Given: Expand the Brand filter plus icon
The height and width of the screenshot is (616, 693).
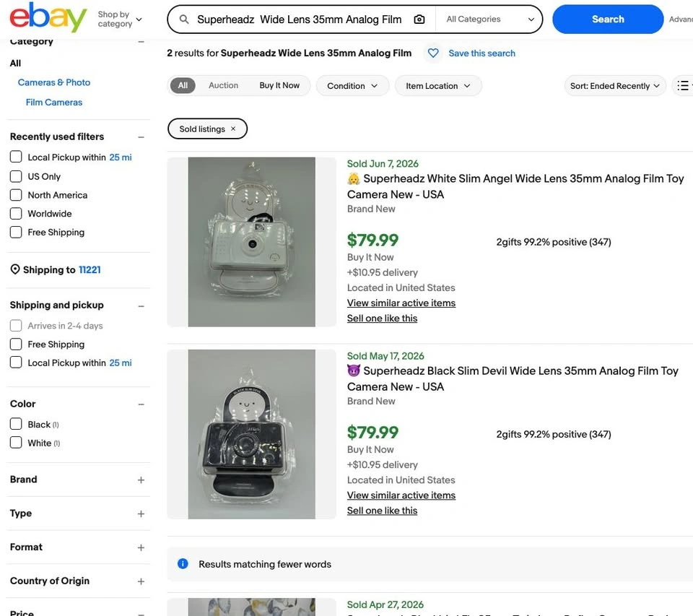Looking at the screenshot, I should [141, 480].
